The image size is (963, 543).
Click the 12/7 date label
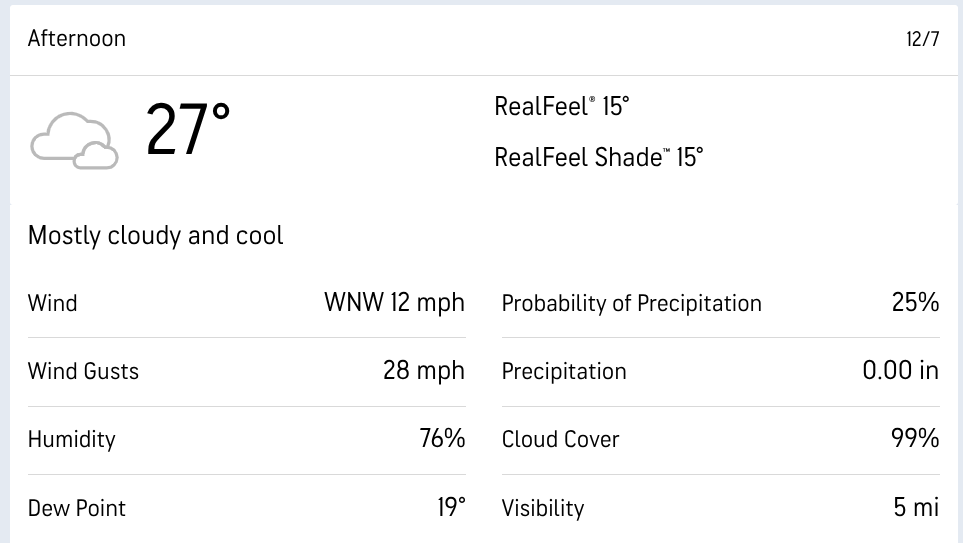[x=922, y=40]
